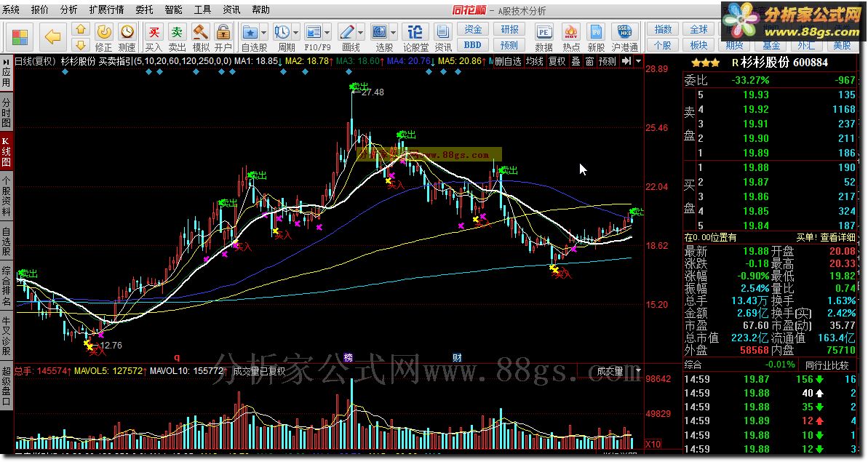Viewport: 868px width, 462px height.
Task: Expand the 周期 period dropdown arrow
Action: pos(296,33)
